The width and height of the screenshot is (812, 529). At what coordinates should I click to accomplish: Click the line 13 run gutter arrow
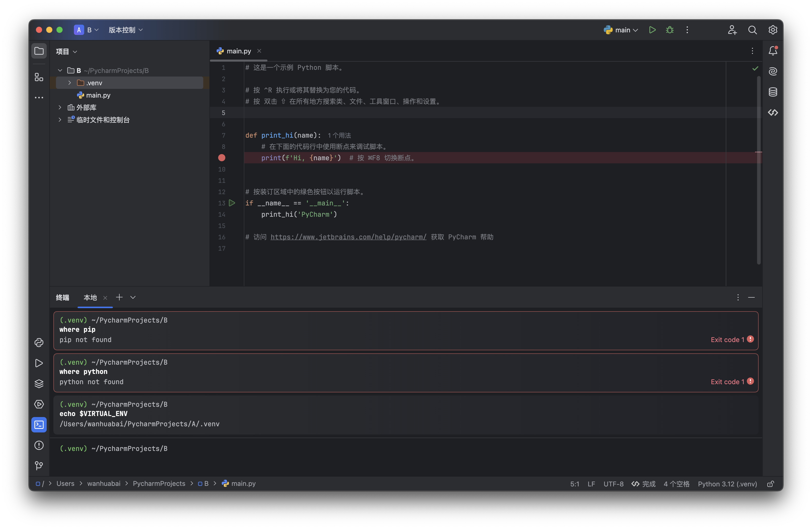point(232,203)
